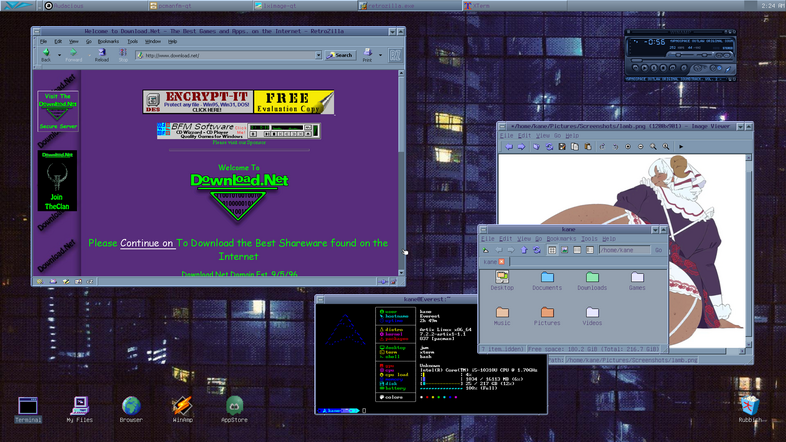Switch to compact view in kane file manager
This screenshot has height=442, width=786.
pos(577,250)
